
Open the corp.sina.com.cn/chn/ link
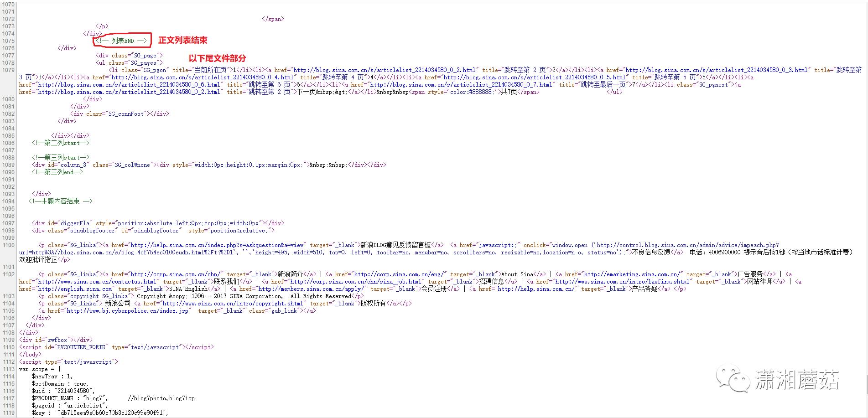176,274
